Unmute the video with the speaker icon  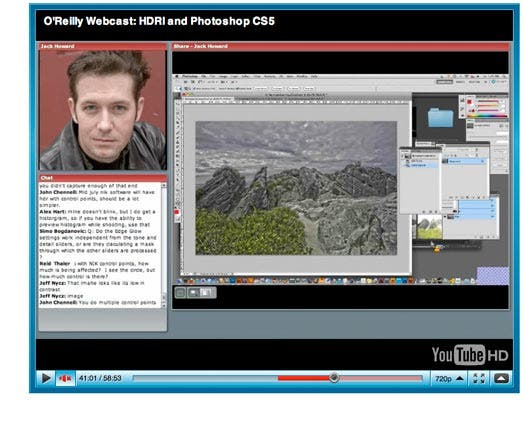pos(65,378)
